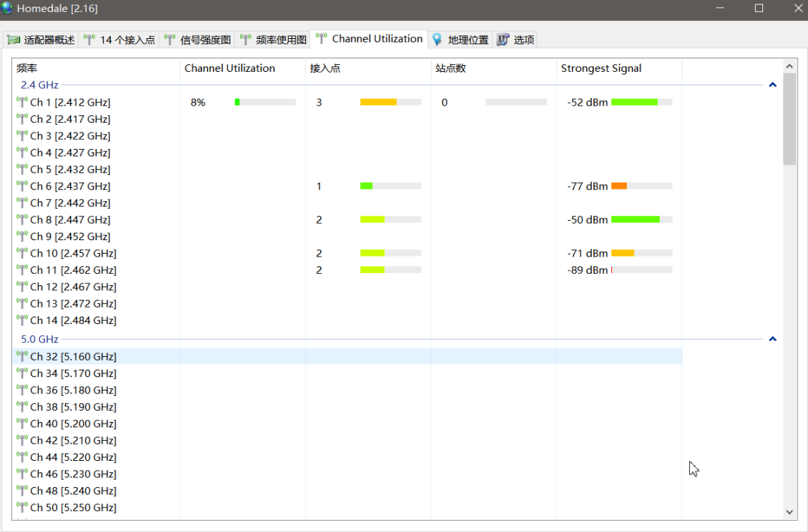
Task: Collapse the 2.4 GHz section
Action: pos(773,85)
